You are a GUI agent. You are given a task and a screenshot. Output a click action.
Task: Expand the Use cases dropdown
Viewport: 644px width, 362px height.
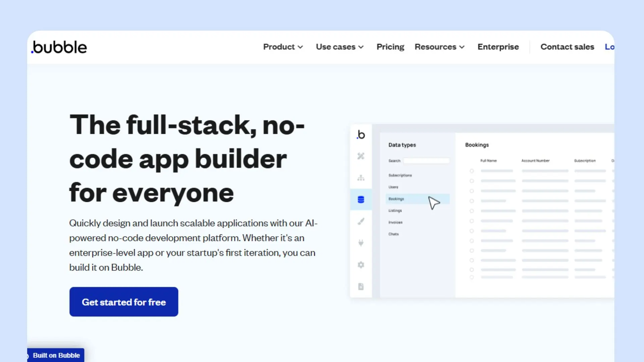pos(339,47)
